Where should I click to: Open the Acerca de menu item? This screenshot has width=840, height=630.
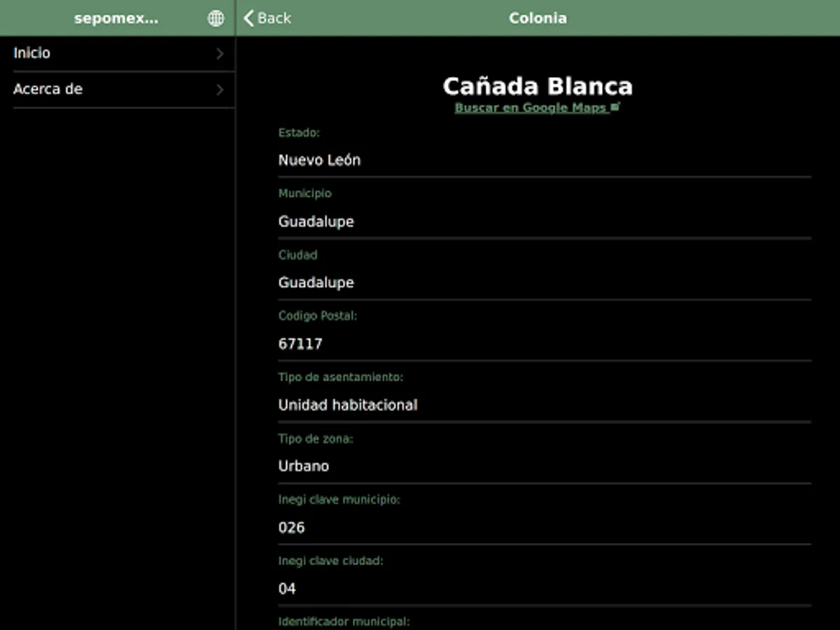pyautogui.click(x=118, y=90)
